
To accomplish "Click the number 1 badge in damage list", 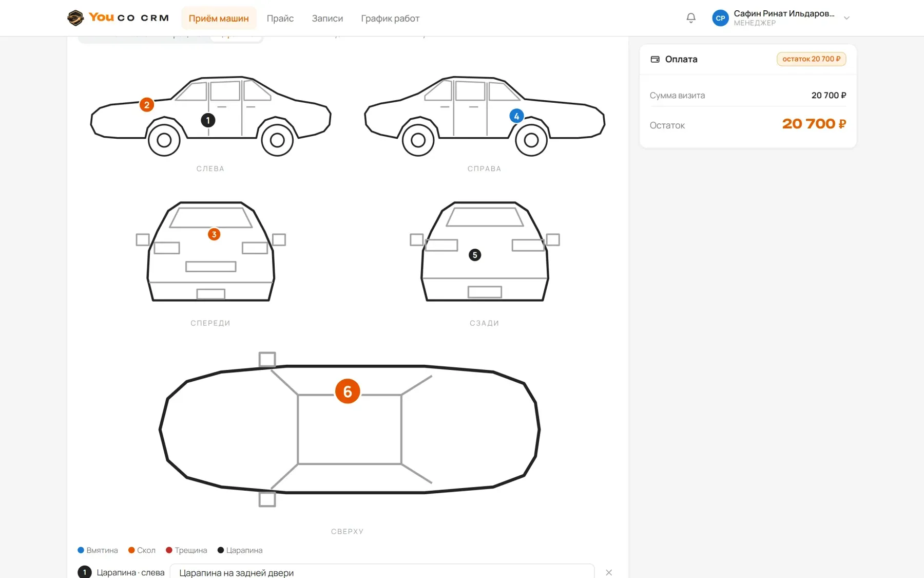I will pos(85,572).
